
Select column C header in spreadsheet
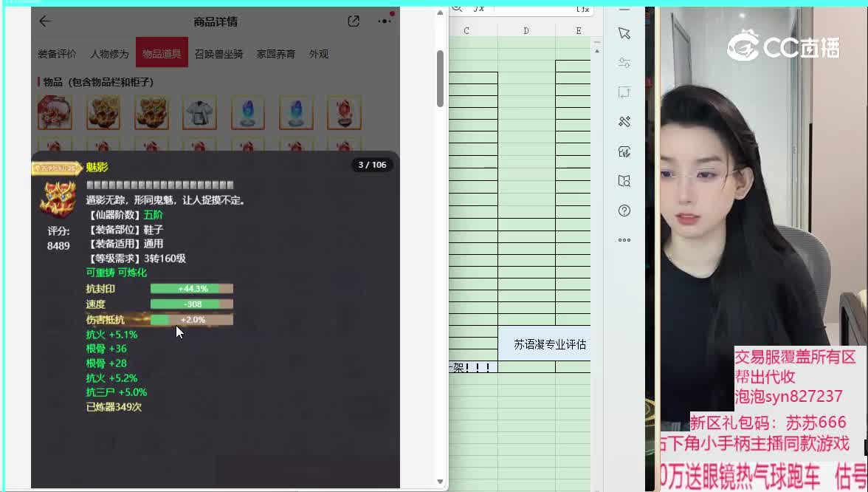pos(466,30)
